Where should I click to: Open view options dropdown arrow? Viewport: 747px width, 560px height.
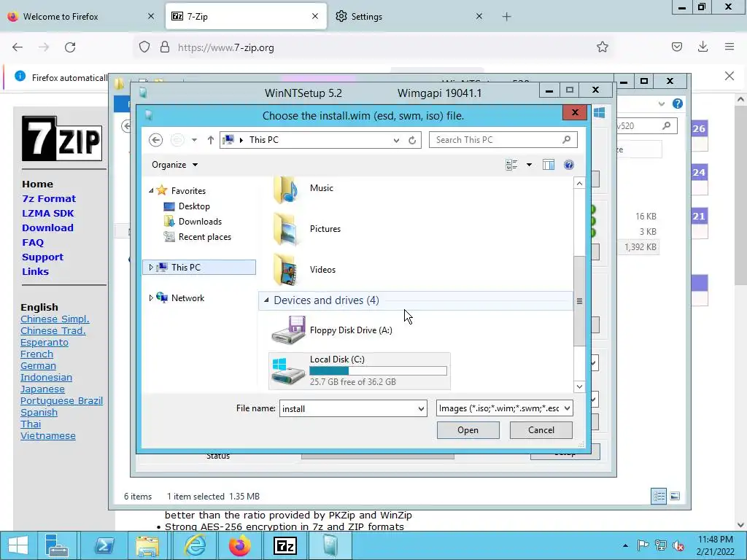pyautogui.click(x=529, y=165)
